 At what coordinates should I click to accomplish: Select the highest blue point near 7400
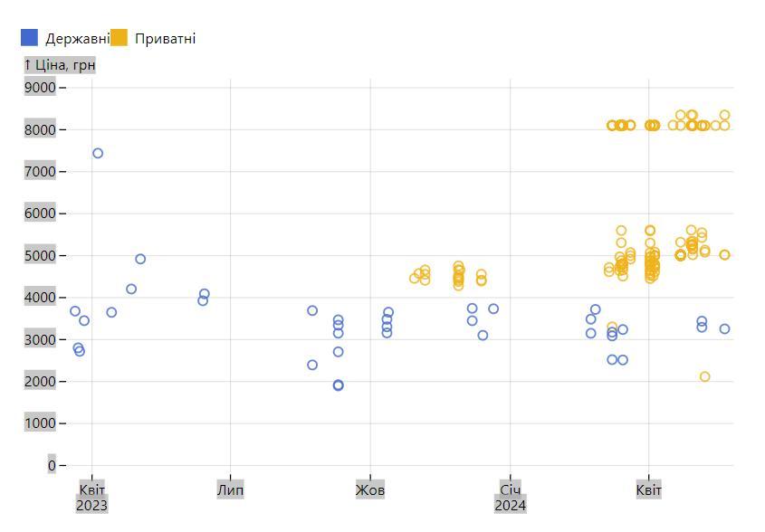coord(98,154)
